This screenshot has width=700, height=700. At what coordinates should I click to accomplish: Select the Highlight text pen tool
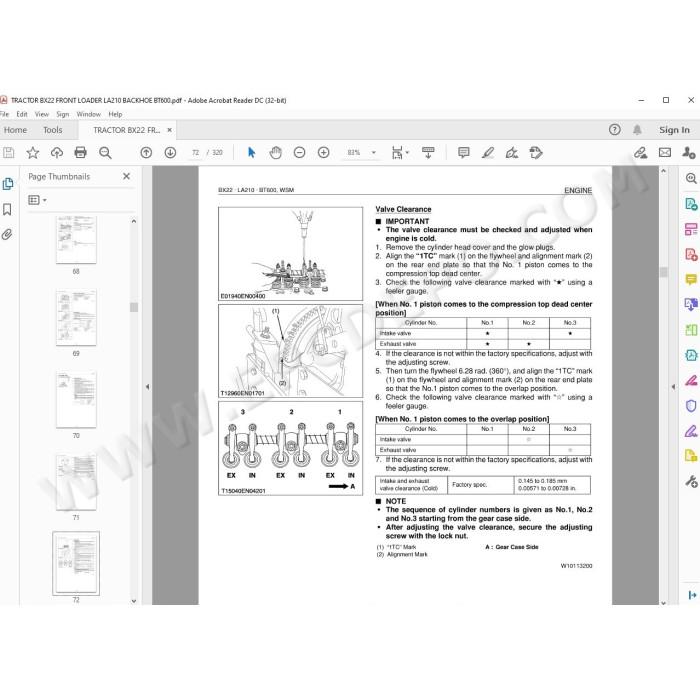(x=488, y=153)
